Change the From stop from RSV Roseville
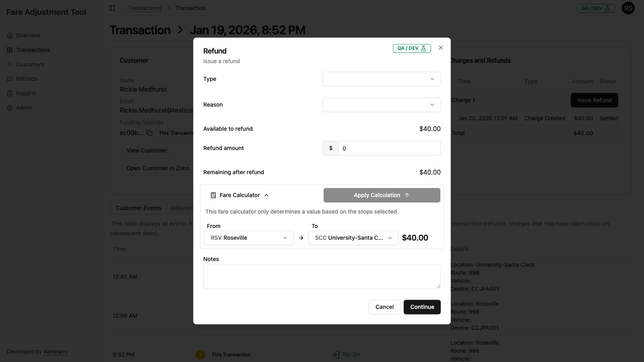This screenshot has width=644, height=362. coord(248,238)
